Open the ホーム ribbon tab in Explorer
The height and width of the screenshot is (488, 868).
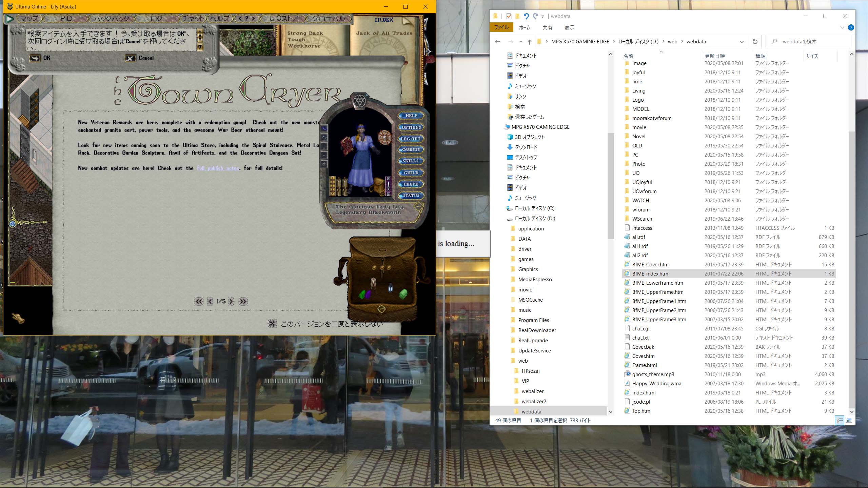(x=525, y=27)
